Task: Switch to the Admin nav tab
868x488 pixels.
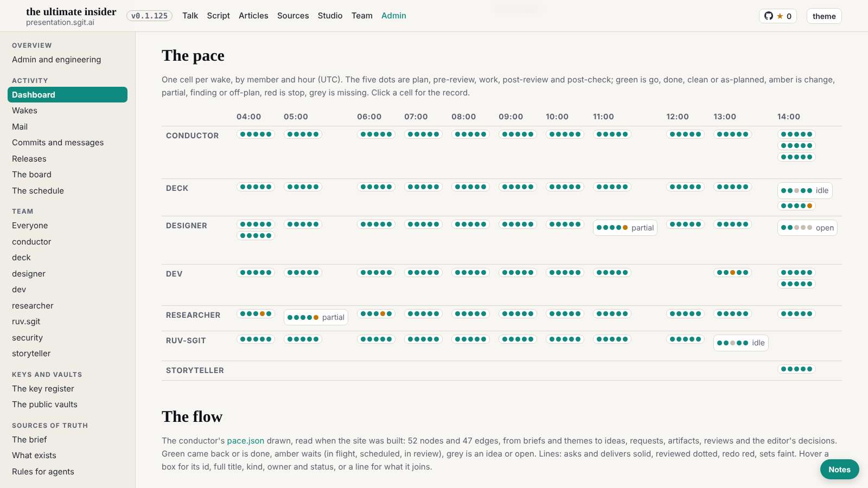Action: coord(394,16)
